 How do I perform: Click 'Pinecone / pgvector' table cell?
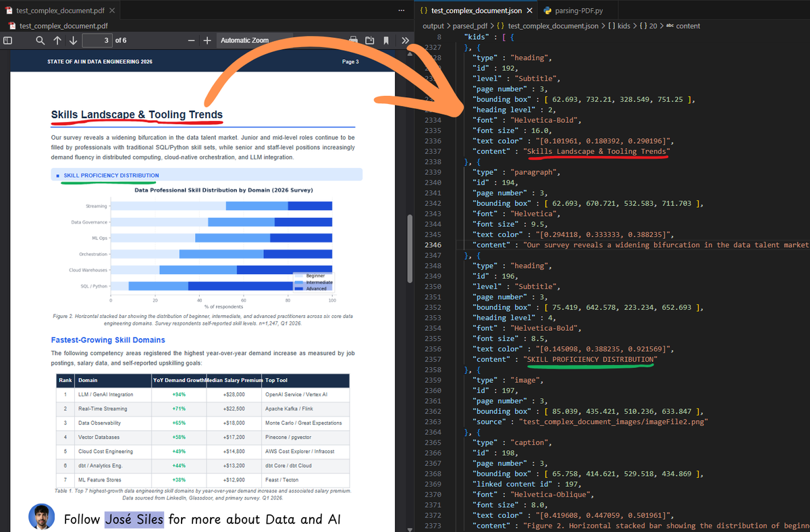click(x=288, y=437)
